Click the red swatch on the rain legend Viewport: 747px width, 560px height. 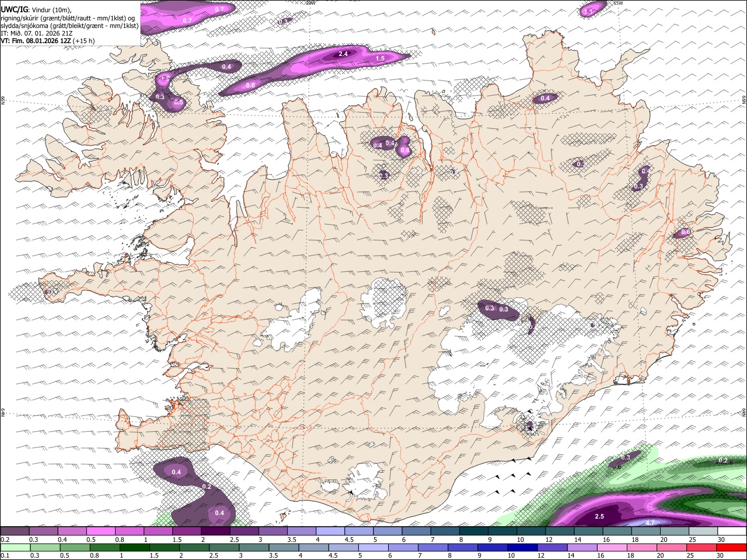pos(731,548)
